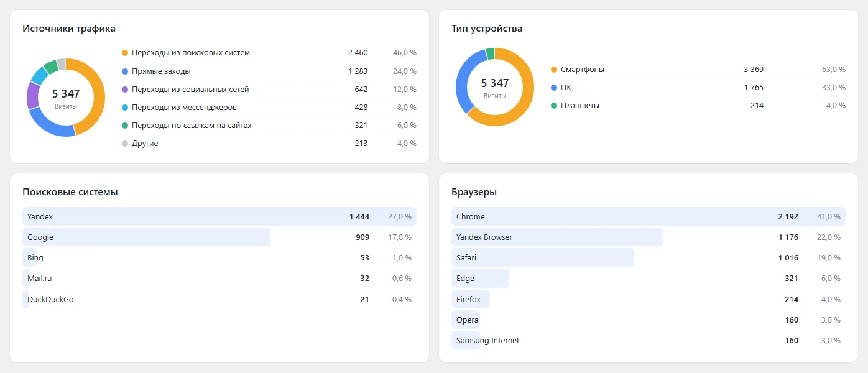Select the label "Переходы по ссылкам на сайтах"
The width and height of the screenshot is (868, 373).
click(x=192, y=126)
